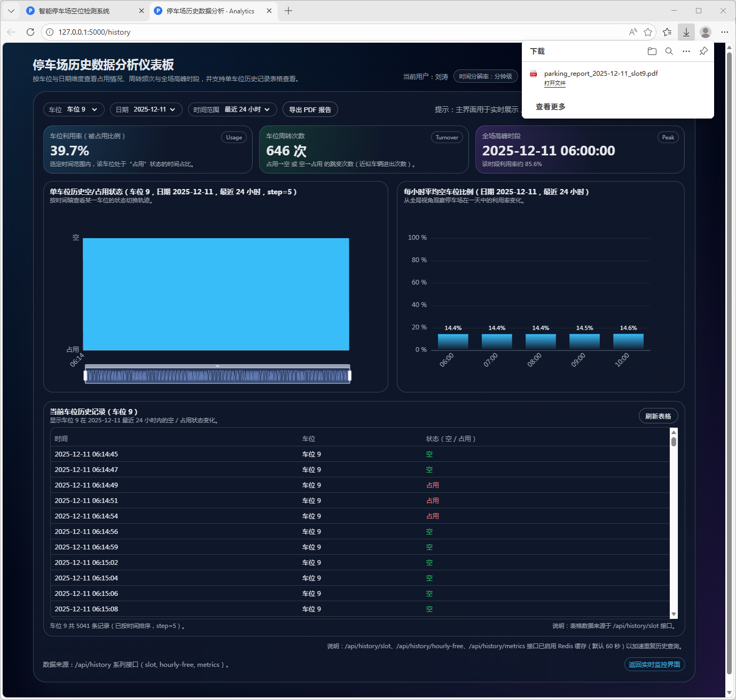This screenshot has height=700, width=736.
Task: Close the 停车场历史数据分析 tab
Action: tap(269, 11)
